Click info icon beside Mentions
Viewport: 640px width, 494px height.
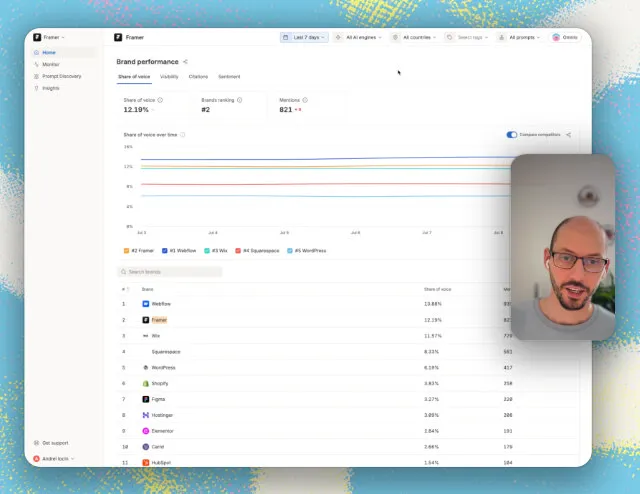[305, 100]
